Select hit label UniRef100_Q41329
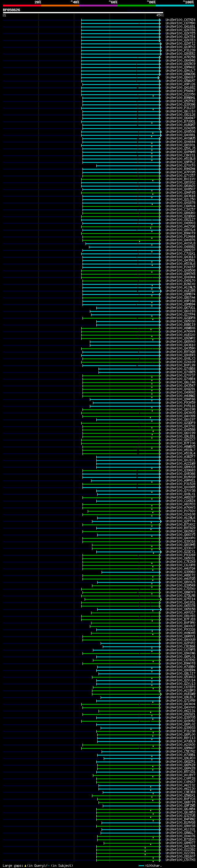The height and width of the screenshot is (868, 197). click(x=180, y=846)
